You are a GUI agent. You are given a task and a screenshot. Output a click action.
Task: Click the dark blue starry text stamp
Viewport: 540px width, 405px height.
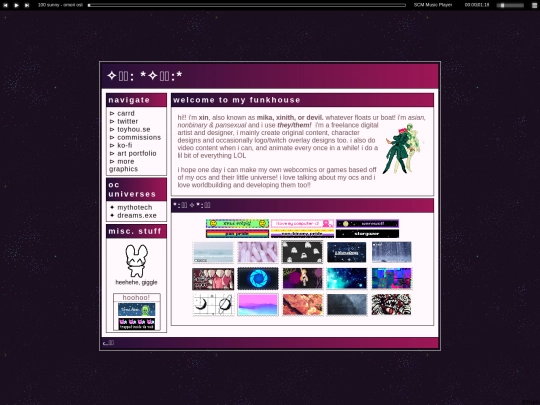click(x=347, y=252)
